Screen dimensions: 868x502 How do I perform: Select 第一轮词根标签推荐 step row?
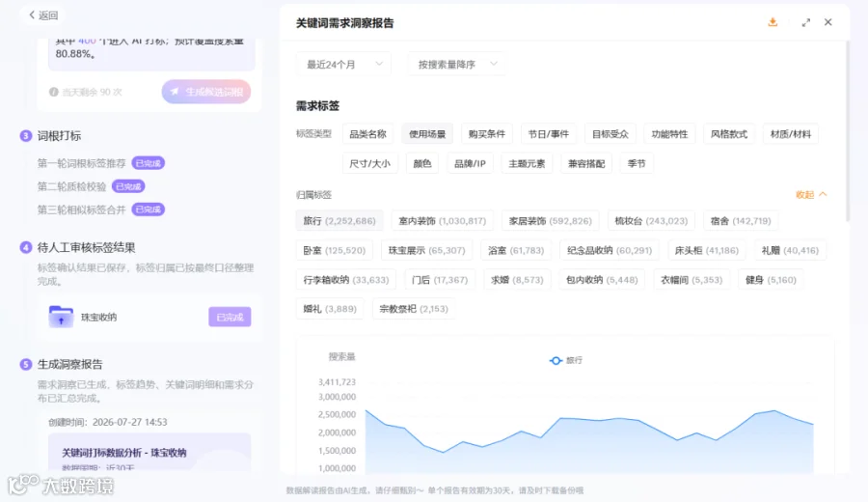[101, 163]
